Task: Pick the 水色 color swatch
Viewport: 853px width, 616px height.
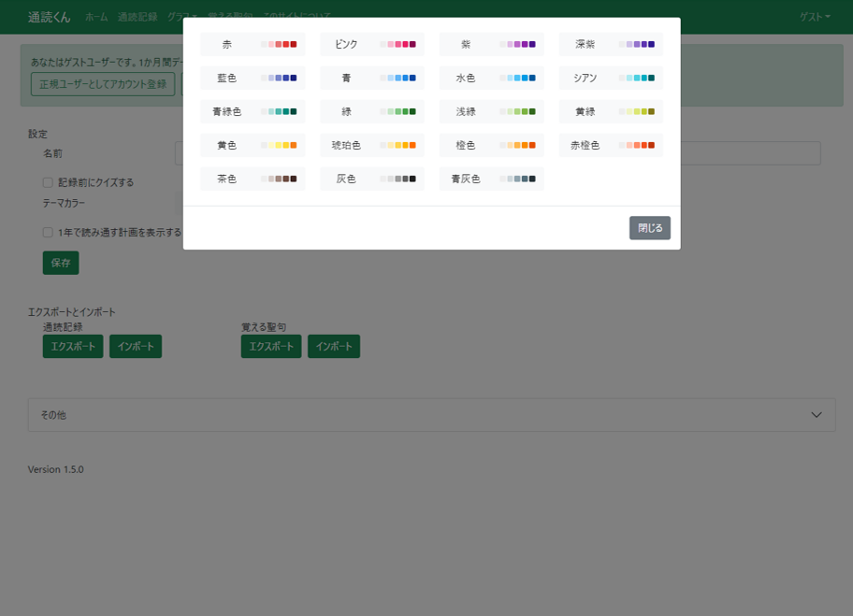Action: (491, 79)
